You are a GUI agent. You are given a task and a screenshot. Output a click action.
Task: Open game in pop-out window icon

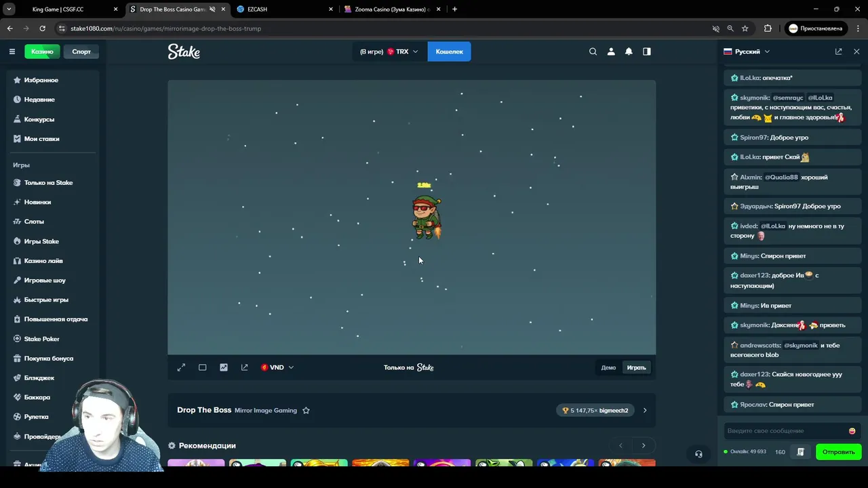[245, 367]
